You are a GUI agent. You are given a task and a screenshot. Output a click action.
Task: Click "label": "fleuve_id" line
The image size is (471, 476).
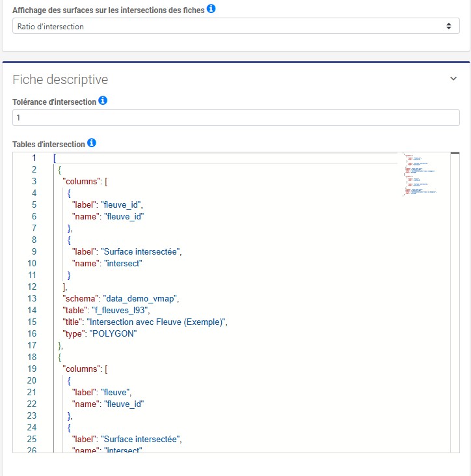107,205
